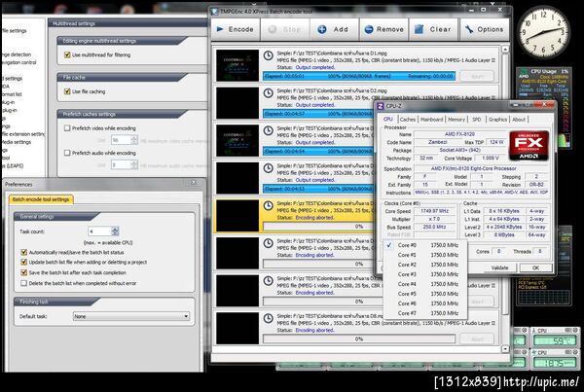
Task: Click the Task count input field
Action: click(100, 232)
